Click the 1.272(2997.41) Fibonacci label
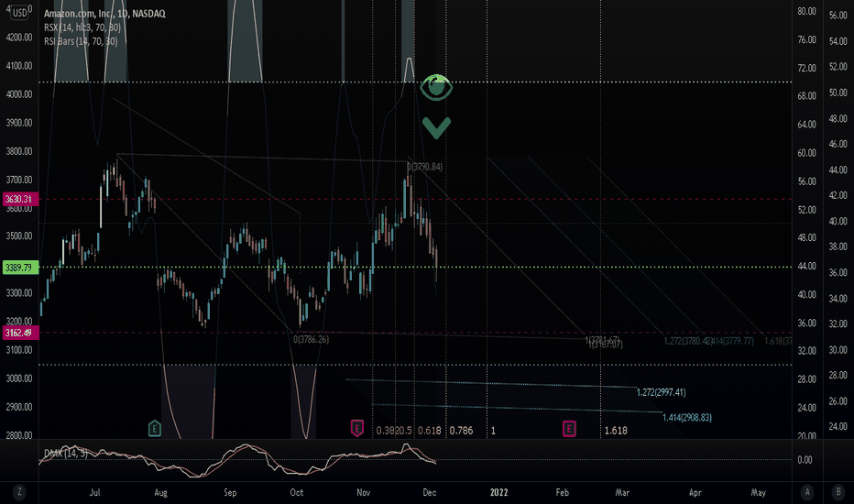 662,392
